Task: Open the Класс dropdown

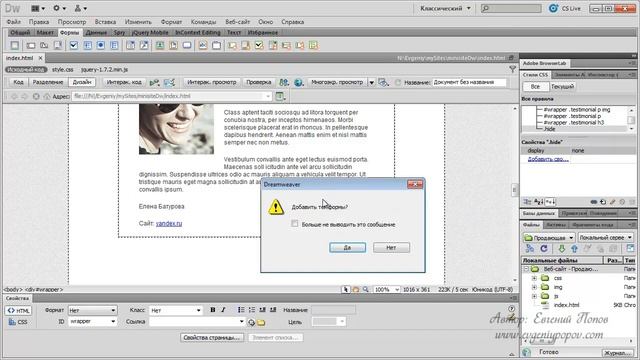Action: coord(176,310)
